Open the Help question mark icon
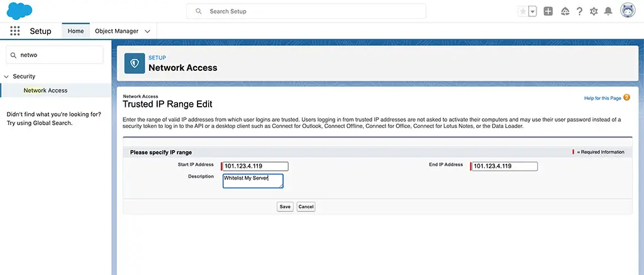The height and width of the screenshot is (275, 644). click(579, 11)
